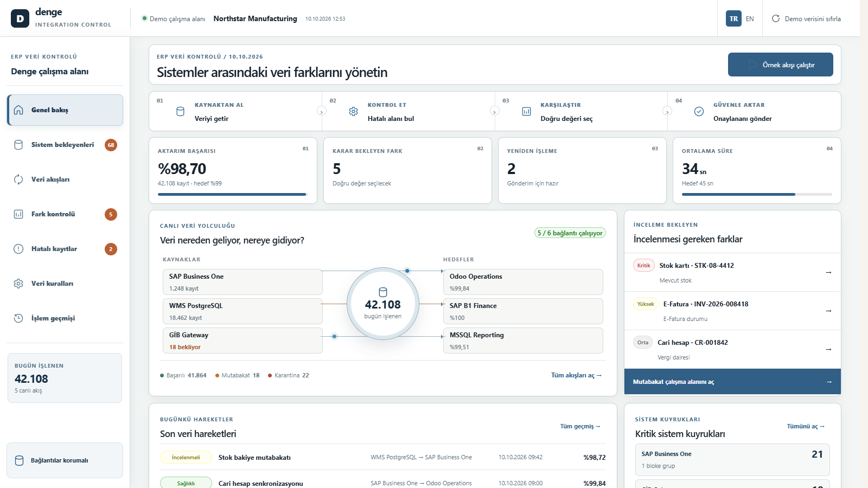Switch language to TR
Viewport: 868px width, 488px height.
(733, 18)
